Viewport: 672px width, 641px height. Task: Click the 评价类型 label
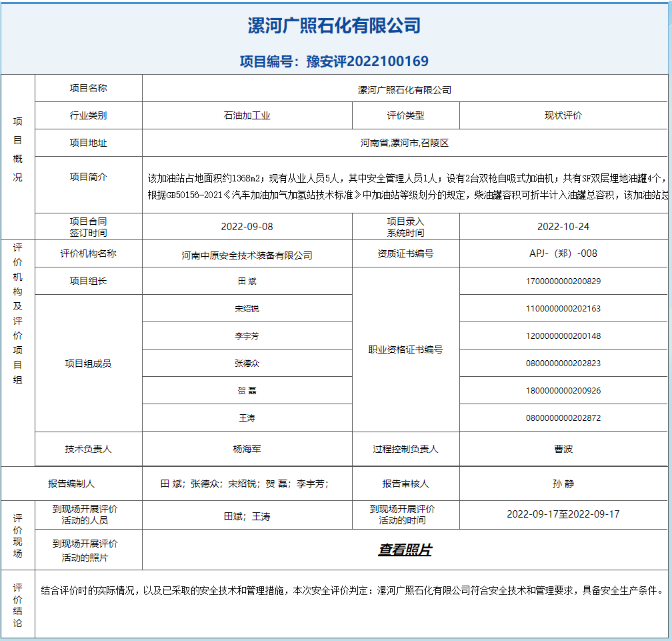[405, 115]
